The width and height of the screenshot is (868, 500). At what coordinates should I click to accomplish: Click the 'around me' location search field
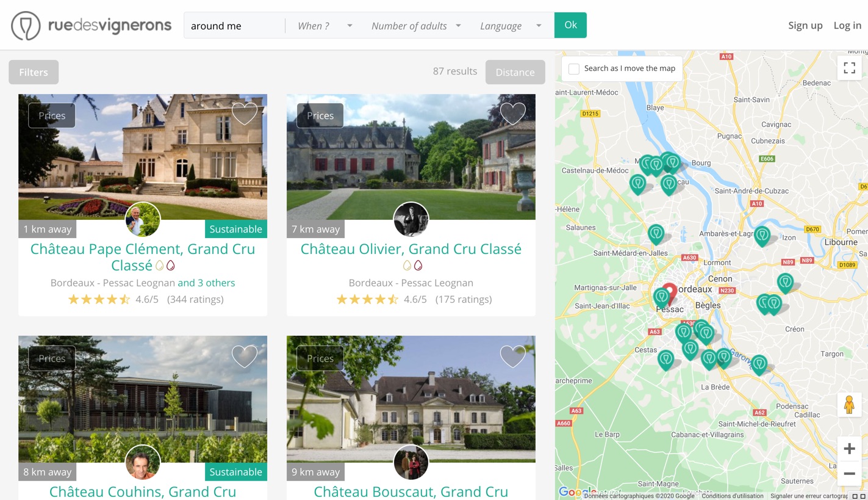coord(235,26)
